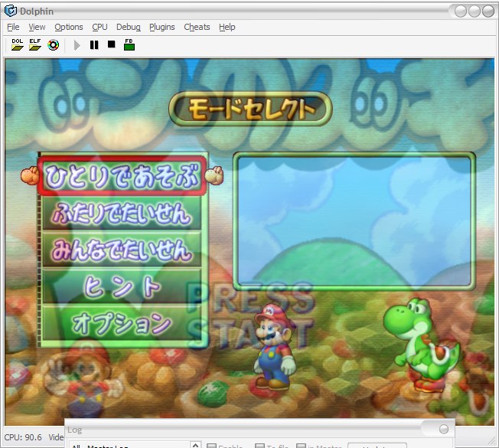
Task: Click the Dolphin logo in the title bar
Action: (x=11, y=11)
